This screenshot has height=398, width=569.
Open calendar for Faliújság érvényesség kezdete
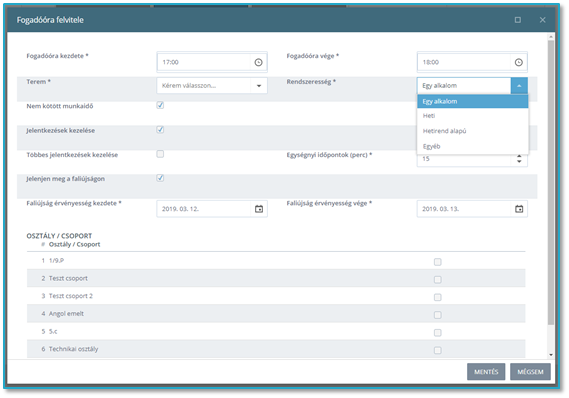pyautogui.click(x=259, y=209)
